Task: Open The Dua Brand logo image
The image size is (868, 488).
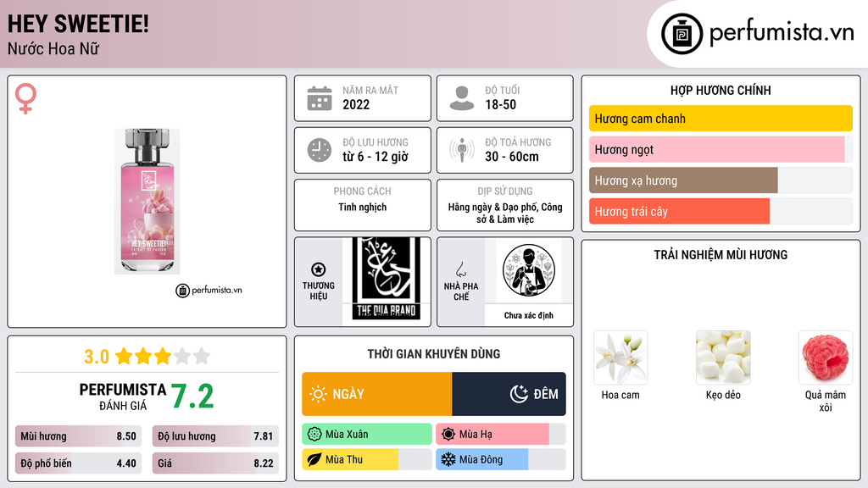Action: point(387,280)
